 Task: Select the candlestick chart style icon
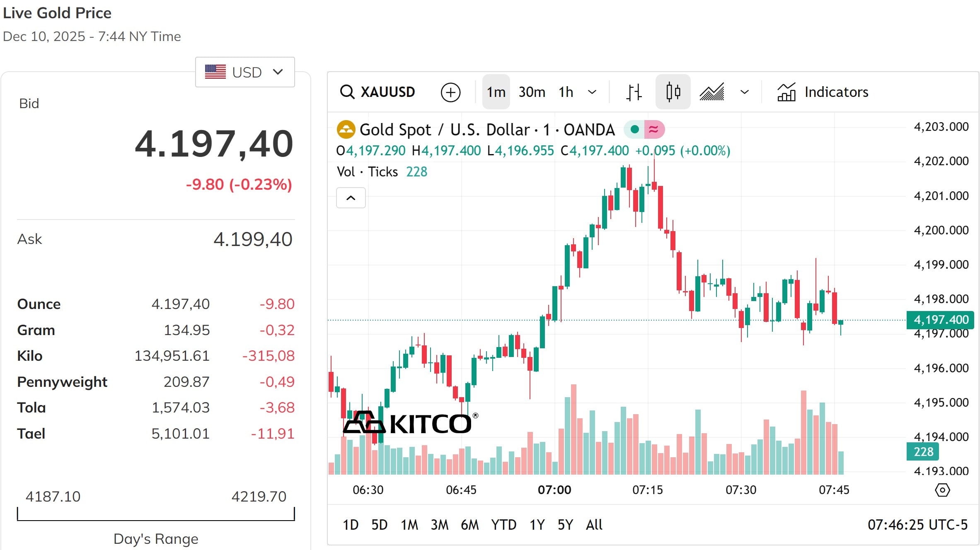pos(673,92)
